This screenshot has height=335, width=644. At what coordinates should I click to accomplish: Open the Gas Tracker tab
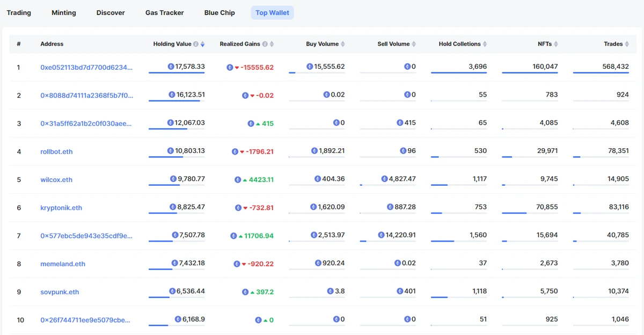(164, 12)
